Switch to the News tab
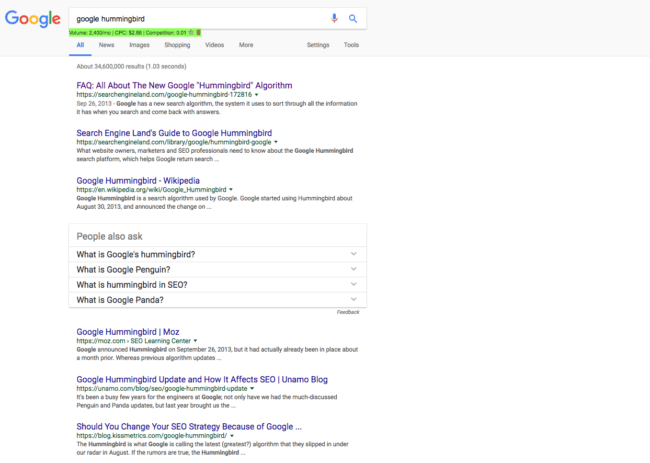 [x=107, y=45]
